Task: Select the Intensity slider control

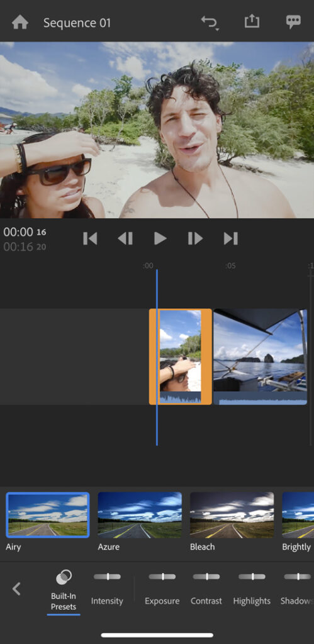Action: pos(107,589)
